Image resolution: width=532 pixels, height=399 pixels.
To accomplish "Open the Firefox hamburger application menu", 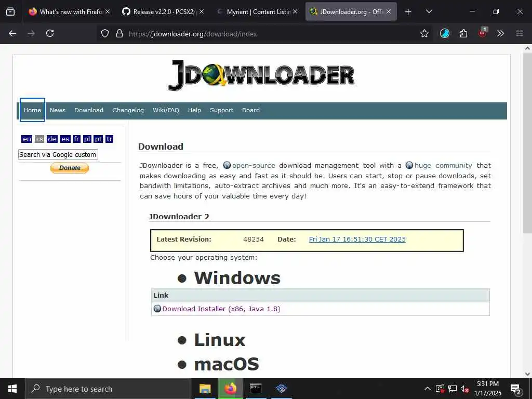I will pos(519,33).
